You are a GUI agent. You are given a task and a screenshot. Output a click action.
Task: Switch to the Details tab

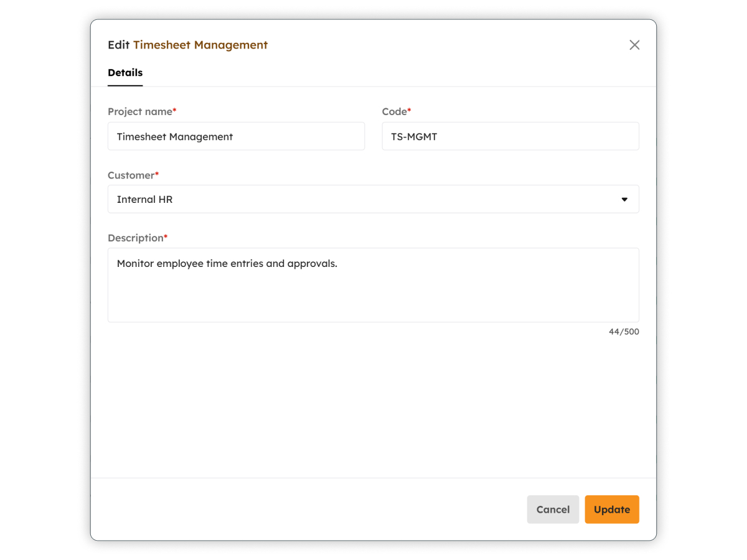click(x=125, y=73)
